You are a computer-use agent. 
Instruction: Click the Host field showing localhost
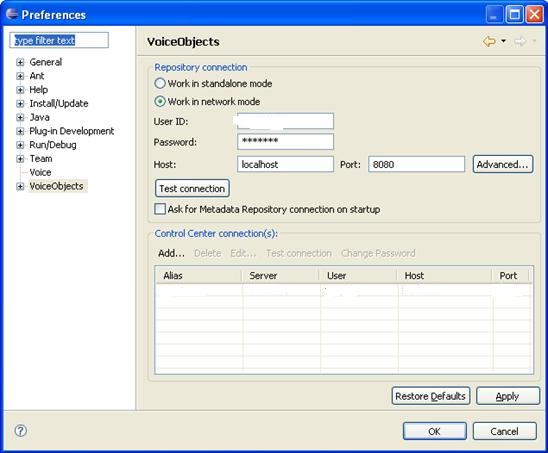[285, 164]
